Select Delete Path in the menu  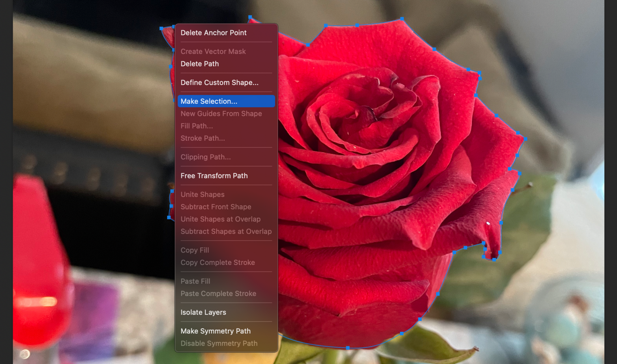coord(200,64)
